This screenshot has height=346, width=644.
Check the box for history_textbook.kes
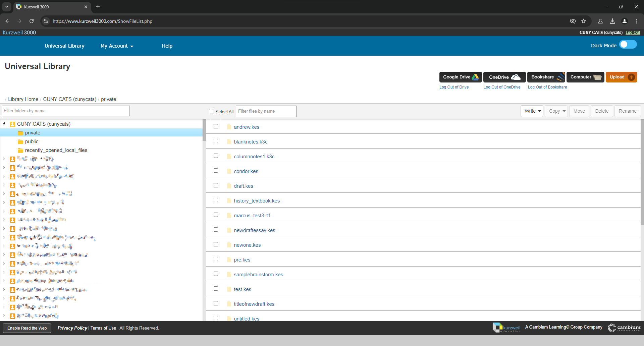click(216, 200)
